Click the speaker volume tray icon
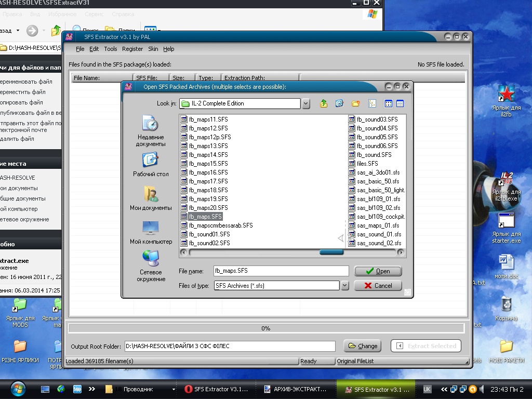 482,389
